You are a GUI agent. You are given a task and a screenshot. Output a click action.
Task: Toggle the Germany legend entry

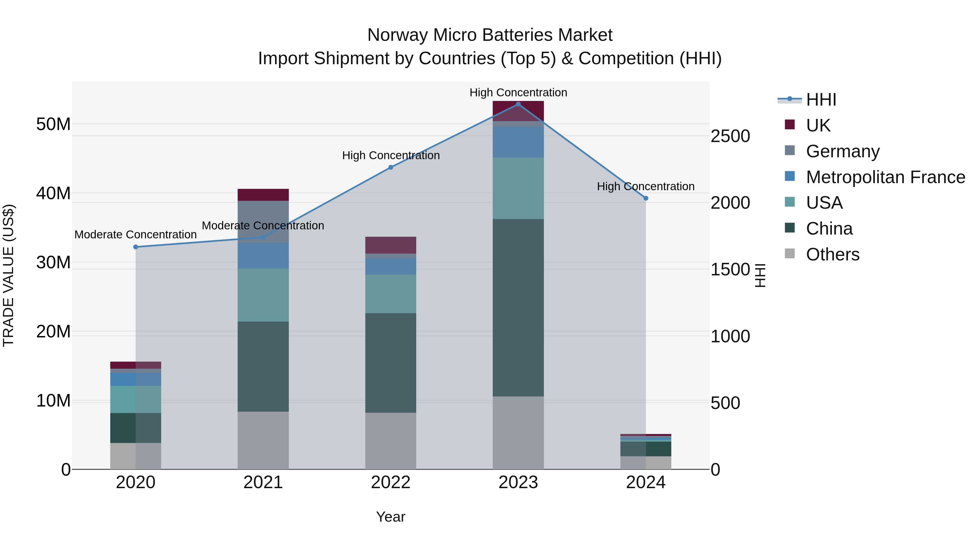[832, 151]
